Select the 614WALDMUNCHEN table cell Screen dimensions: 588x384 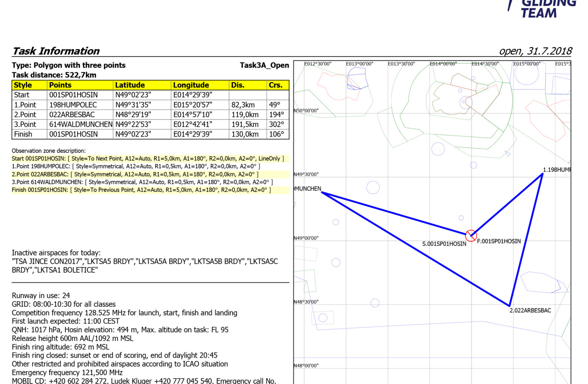click(x=80, y=125)
